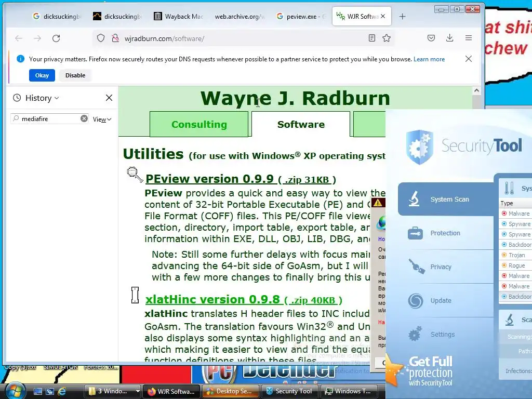Go forward with the browser forward arrow
This screenshot has width=532, height=399.
(x=37, y=38)
